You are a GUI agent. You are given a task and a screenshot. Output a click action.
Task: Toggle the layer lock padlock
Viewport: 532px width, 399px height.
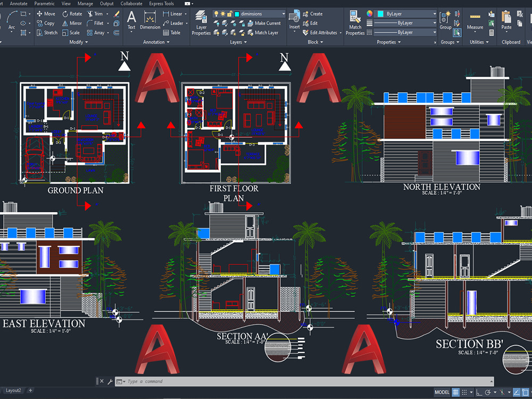230,13
